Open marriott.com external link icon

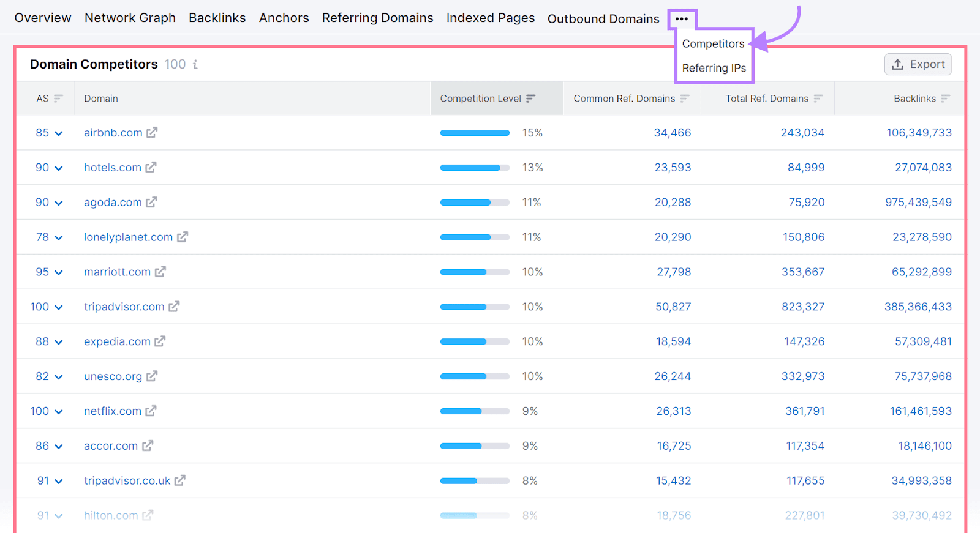point(160,272)
